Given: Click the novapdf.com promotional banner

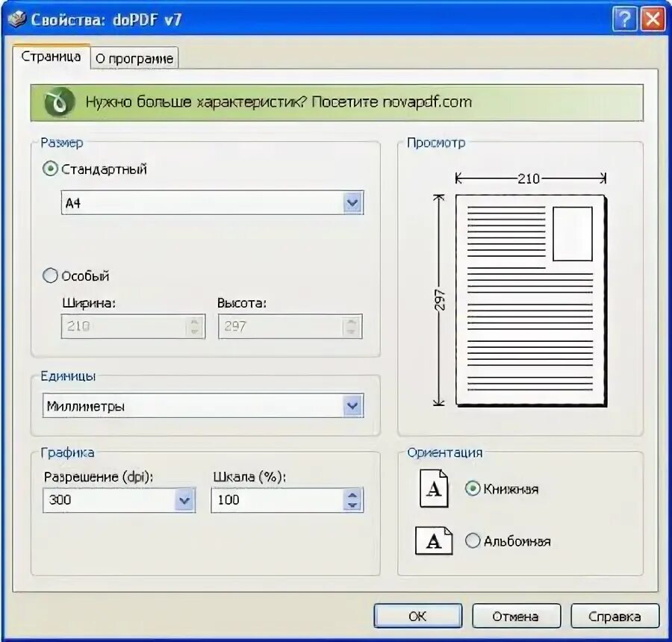Looking at the screenshot, I should pos(337,102).
